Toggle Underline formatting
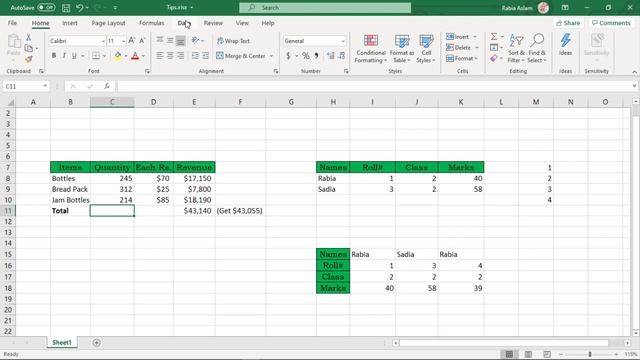 point(74,56)
